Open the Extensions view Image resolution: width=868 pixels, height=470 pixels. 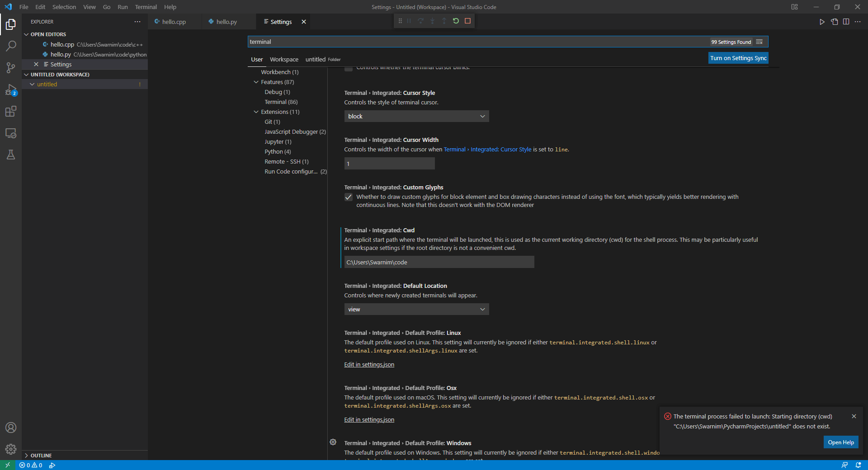[x=11, y=111]
